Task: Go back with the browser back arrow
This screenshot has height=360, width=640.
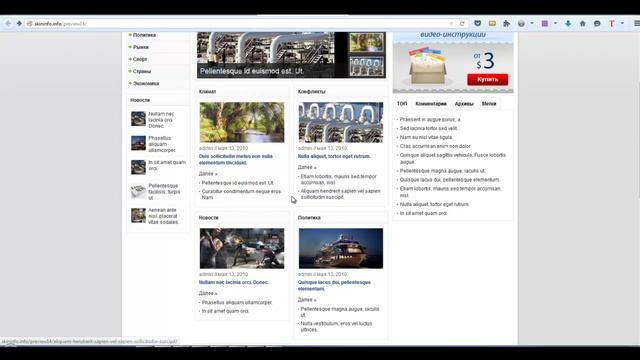Action: pos(8,24)
